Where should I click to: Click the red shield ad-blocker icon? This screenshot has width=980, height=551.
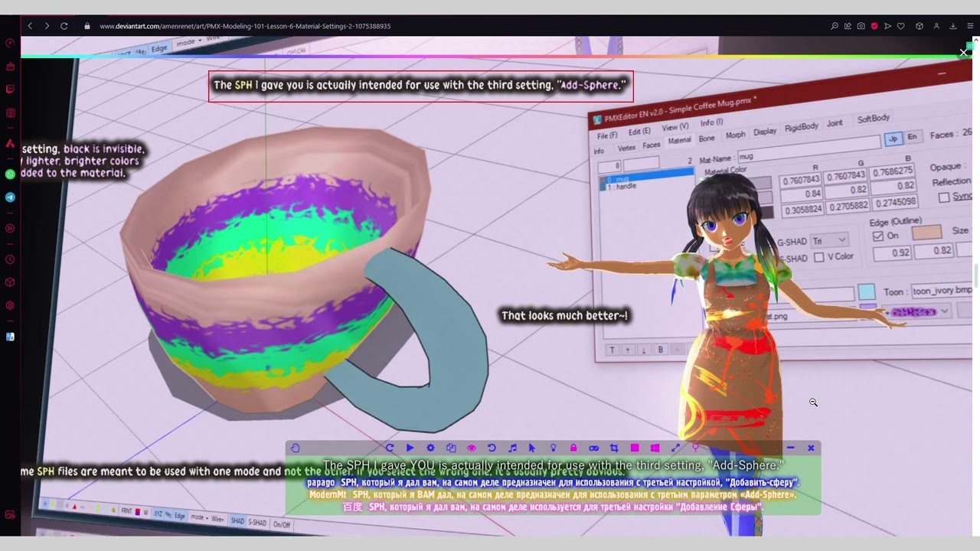tap(874, 26)
